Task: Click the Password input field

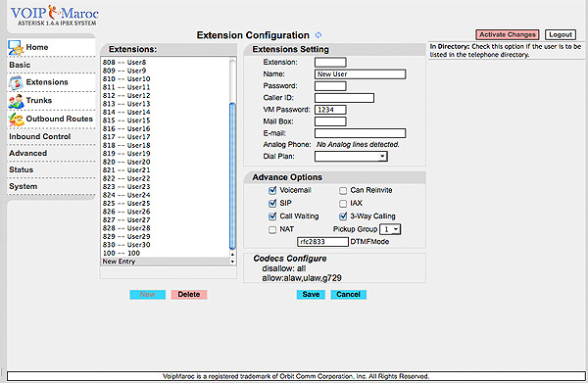Action: pyautogui.click(x=330, y=86)
